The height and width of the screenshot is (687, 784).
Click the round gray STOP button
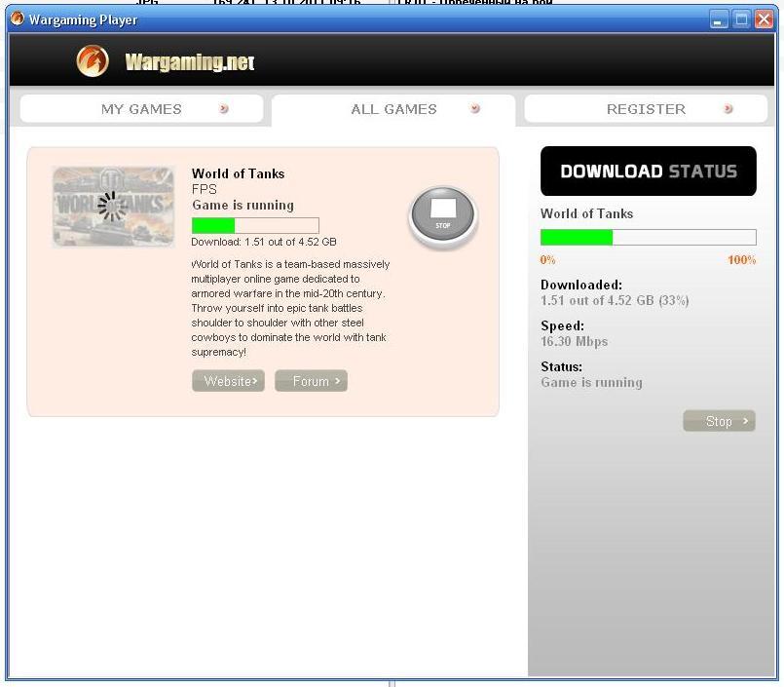443,216
